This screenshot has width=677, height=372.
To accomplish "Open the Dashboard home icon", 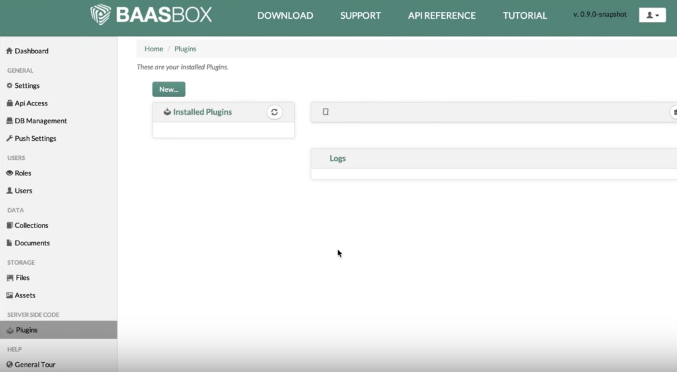I will pos(9,51).
